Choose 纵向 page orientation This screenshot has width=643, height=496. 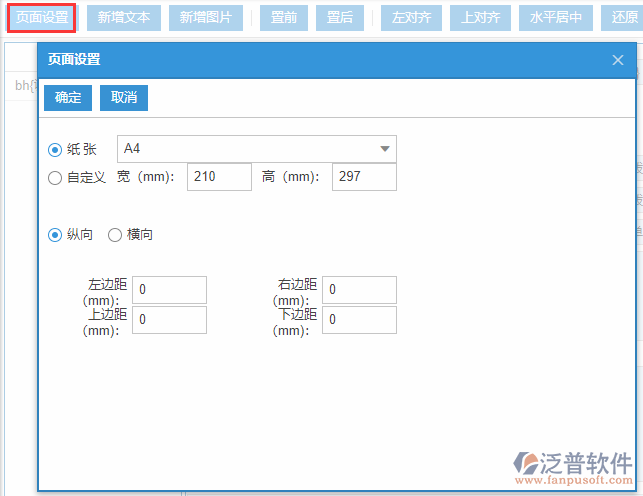coord(55,234)
